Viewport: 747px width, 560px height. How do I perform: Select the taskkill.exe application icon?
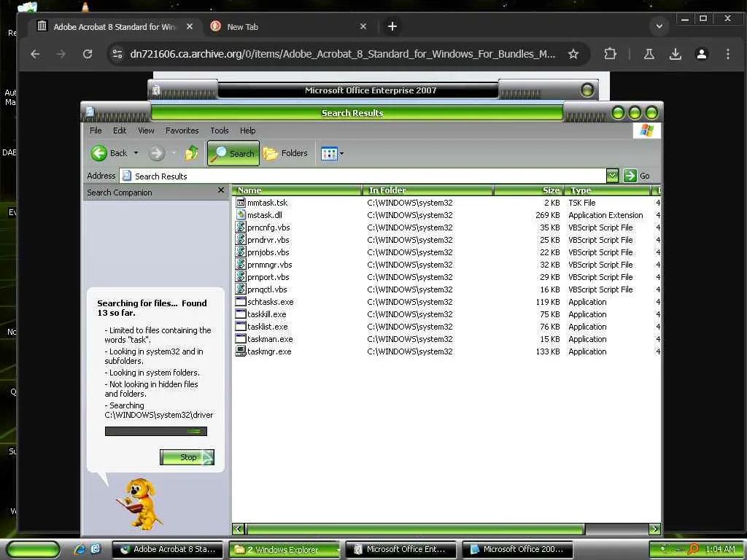(x=241, y=314)
